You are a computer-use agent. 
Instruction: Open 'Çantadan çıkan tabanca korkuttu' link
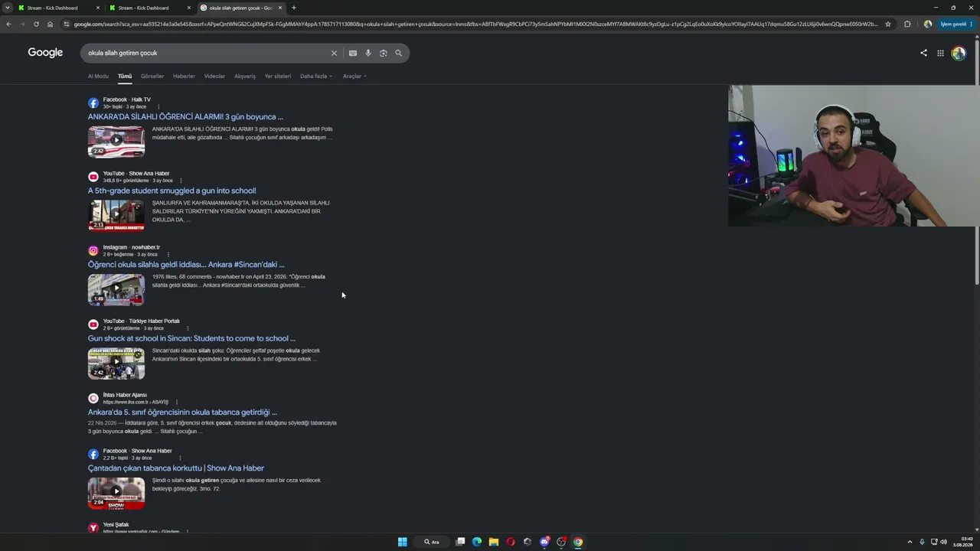point(176,468)
